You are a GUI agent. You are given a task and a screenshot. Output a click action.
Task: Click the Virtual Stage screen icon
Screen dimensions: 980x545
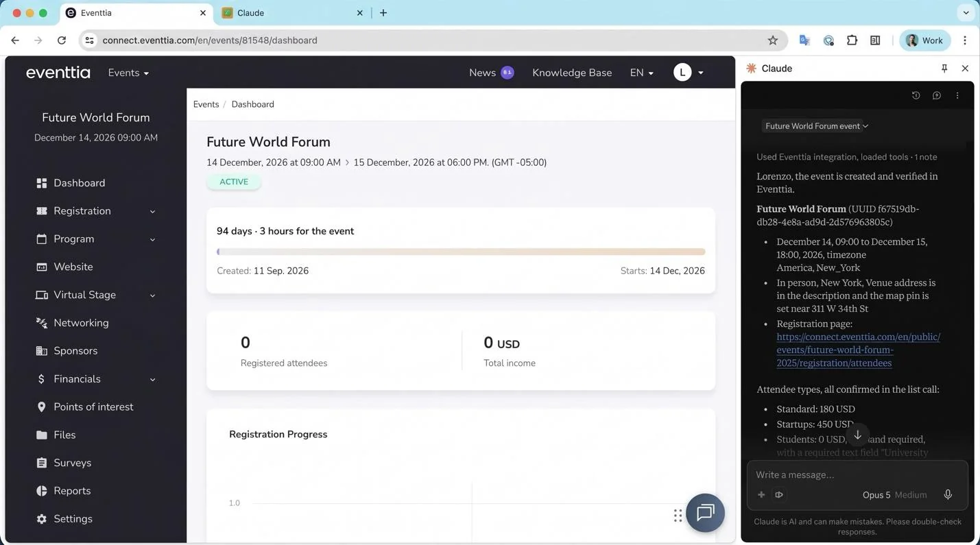click(41, 295)
